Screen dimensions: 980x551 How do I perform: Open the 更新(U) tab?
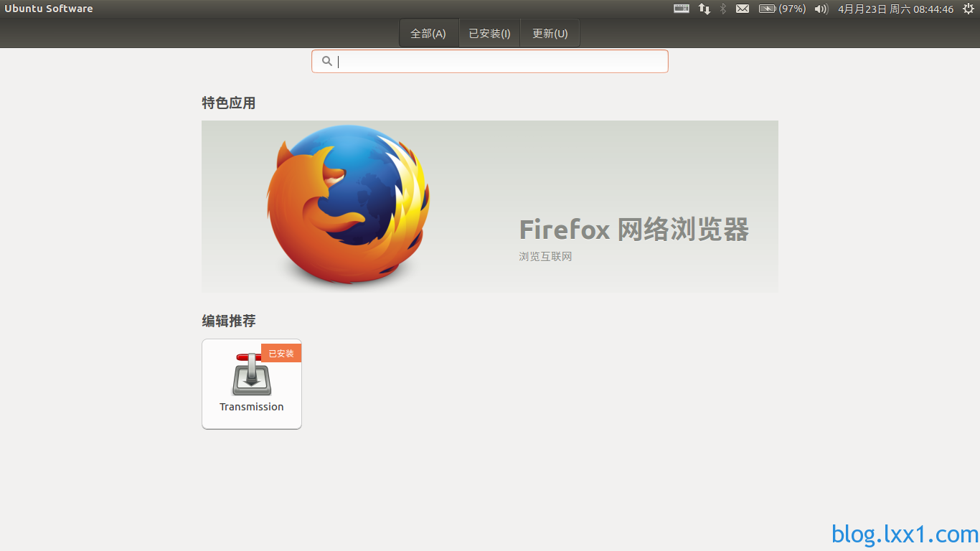coord(550,33)
